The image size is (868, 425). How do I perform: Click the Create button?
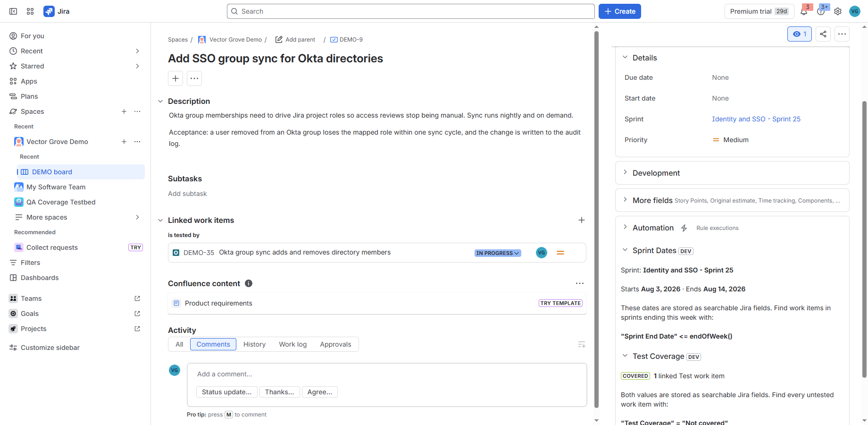pyautogui.click(x=620, y=11)
